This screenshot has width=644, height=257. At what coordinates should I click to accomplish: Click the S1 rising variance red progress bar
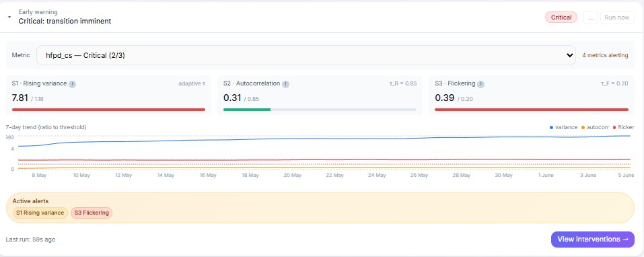pyautogui.click(x=108, y=110)
